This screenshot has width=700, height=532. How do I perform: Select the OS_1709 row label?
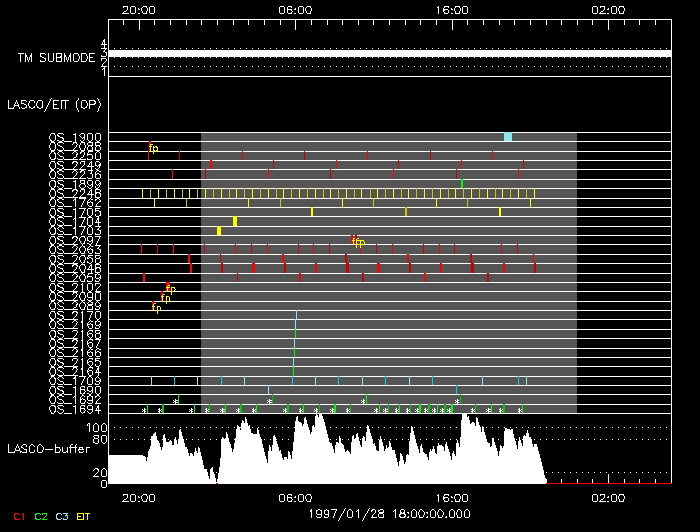tap(74, 381)
